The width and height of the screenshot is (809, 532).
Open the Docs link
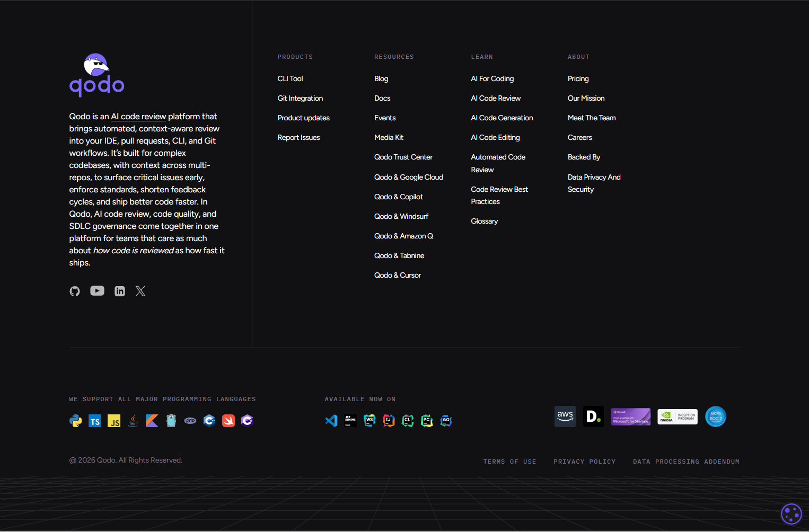(382, 98)
